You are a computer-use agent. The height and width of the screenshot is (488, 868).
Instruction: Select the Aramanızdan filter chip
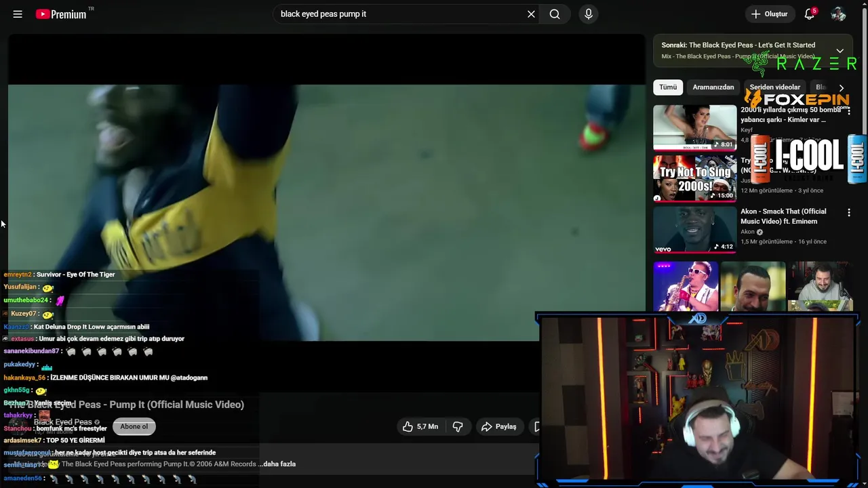tap(713, 87)
